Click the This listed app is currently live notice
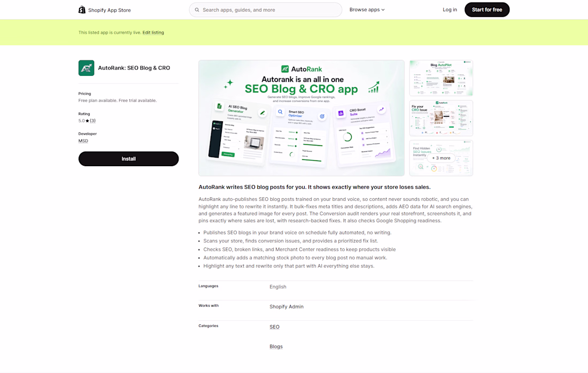The image size is (588, 373). [x=110, y=33]
